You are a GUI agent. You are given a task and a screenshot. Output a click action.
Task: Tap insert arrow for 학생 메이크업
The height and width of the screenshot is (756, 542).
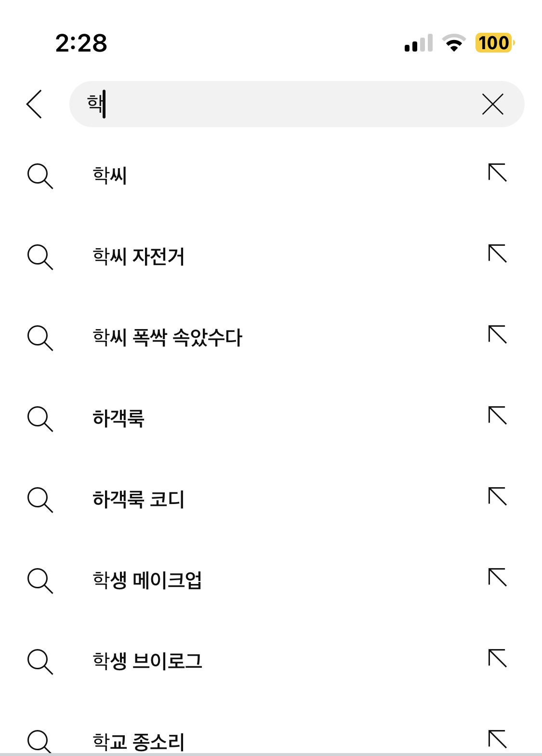click(498, 577)
